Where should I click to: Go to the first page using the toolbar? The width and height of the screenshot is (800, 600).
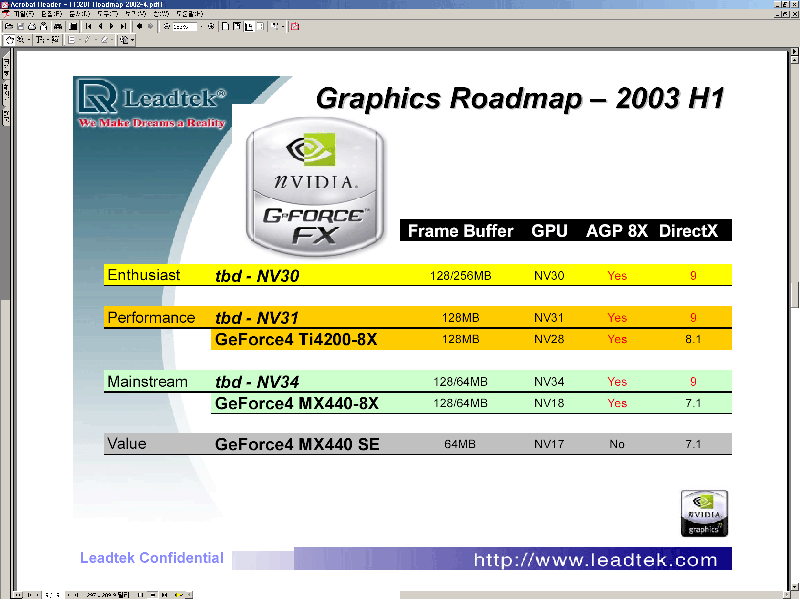pyautogui.click(x=89, y=27)
